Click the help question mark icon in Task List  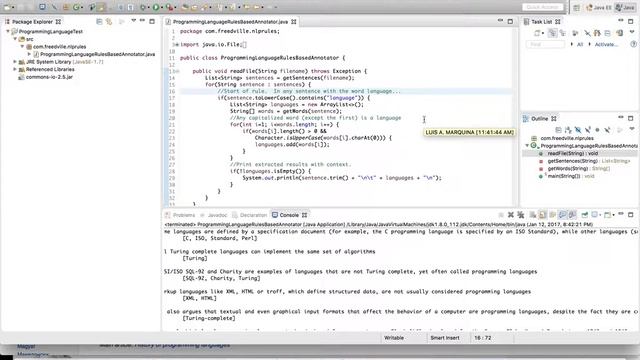633,44
